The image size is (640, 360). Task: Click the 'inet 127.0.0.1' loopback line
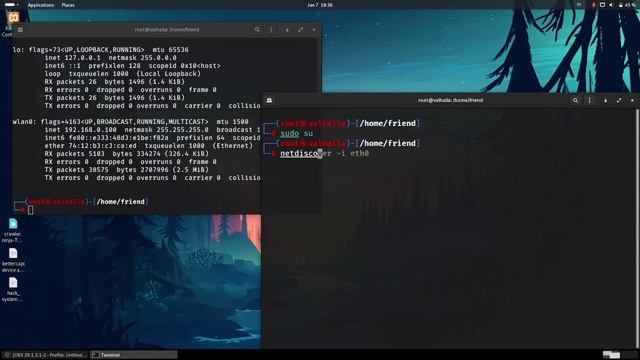pos(110,58)
